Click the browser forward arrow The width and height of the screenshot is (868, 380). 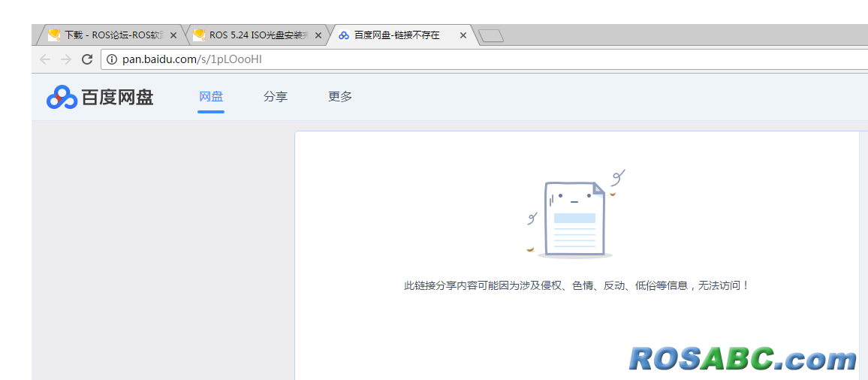pos(66,59)
